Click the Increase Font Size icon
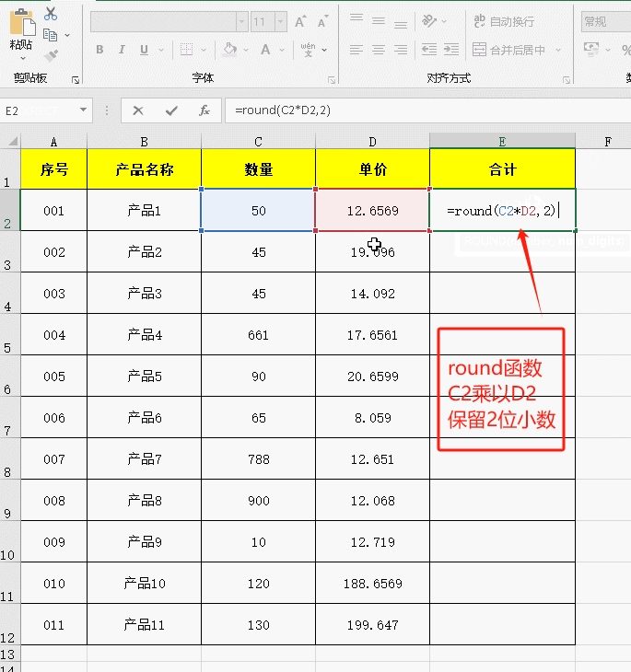 (x=300, y=21)
